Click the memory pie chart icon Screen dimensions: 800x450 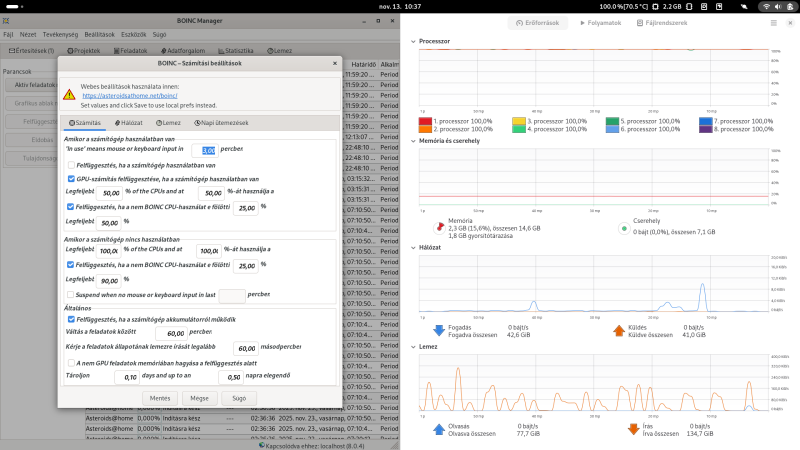click(x=439, y=228)
